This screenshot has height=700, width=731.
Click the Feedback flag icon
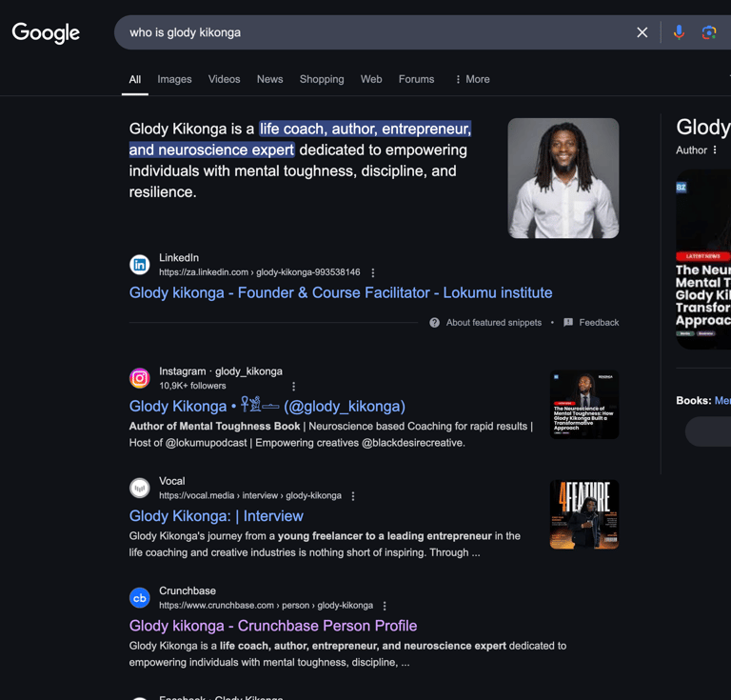coord(568,323)
